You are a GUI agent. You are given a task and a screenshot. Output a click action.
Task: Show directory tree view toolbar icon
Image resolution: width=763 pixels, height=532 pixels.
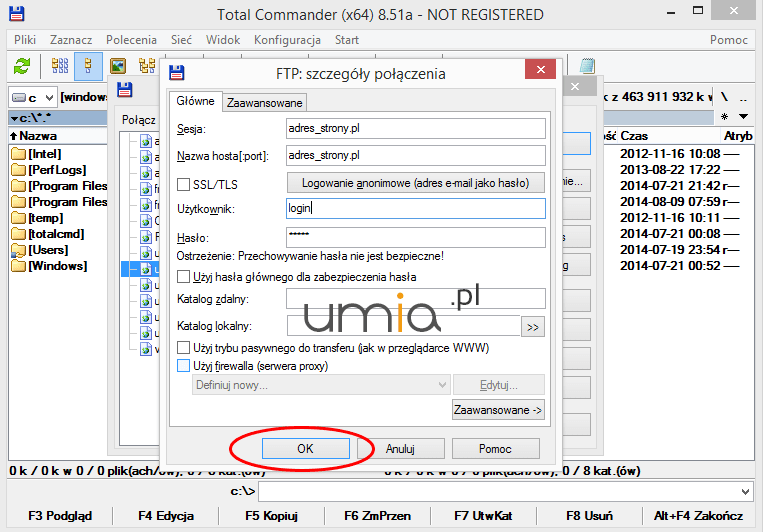pos(146,66)
